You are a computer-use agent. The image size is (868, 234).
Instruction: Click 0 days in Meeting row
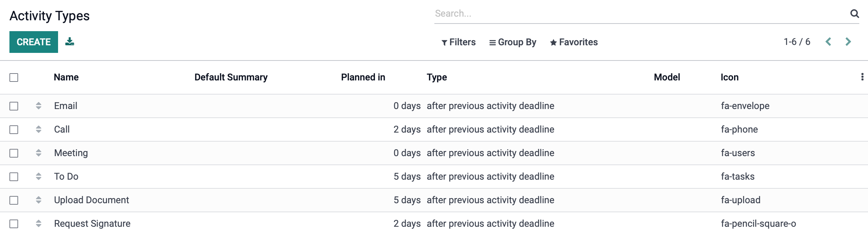click(407, 153)
